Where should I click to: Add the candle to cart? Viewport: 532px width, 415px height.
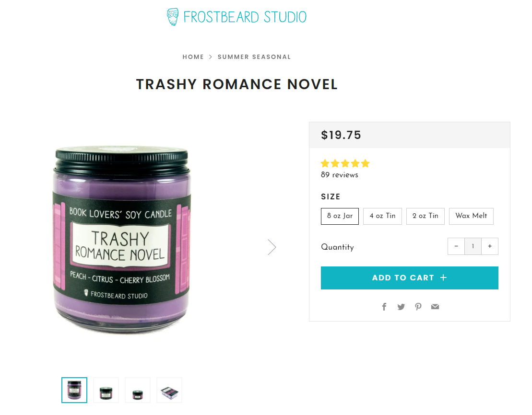(x=410, y=278)
